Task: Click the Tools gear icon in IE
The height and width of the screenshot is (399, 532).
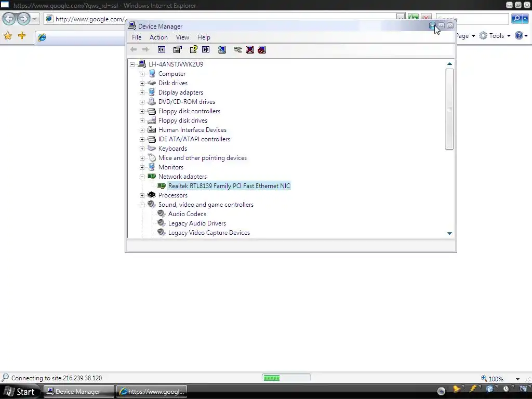Action: (483, 36)
